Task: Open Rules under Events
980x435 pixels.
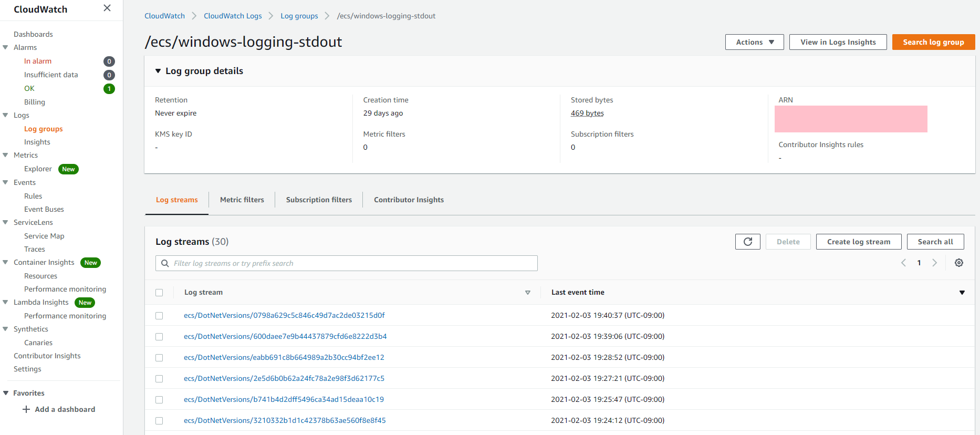Action: pos(33,196)
